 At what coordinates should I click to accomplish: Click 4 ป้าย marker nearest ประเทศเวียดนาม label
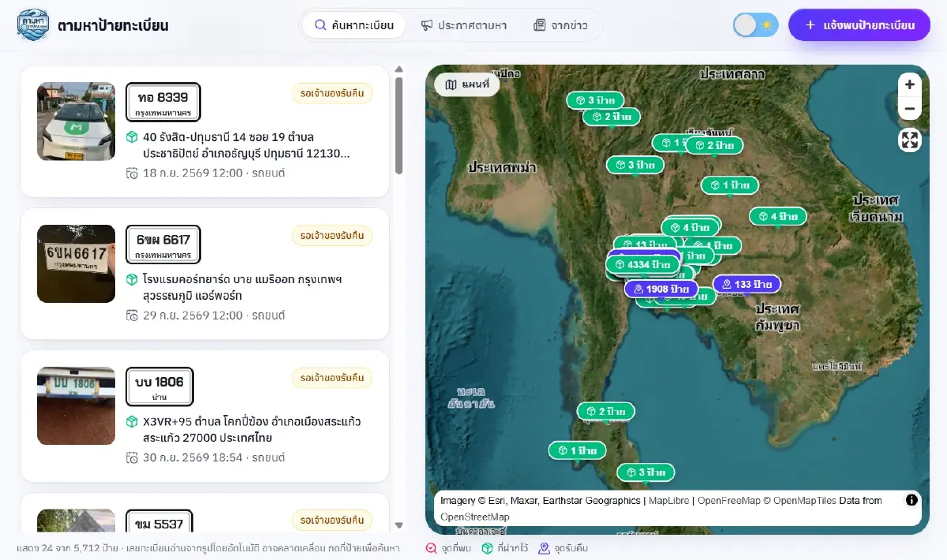coord(777,216)
